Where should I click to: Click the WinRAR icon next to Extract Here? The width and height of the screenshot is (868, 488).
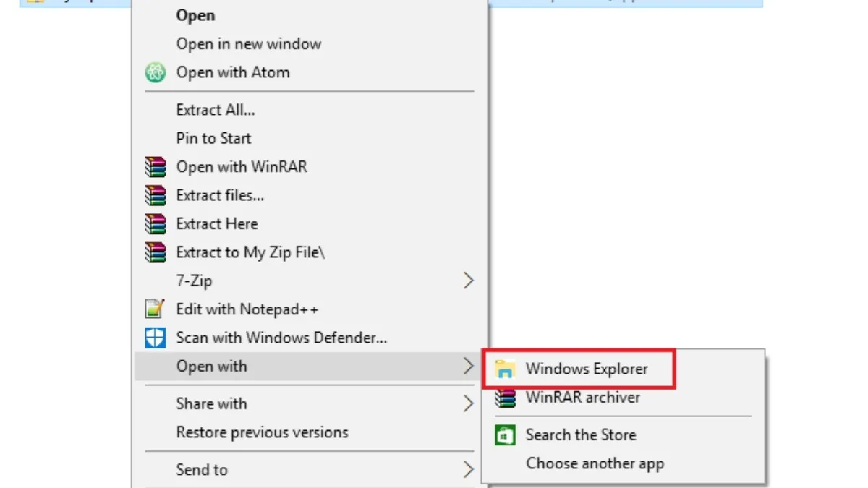point(155,223)
